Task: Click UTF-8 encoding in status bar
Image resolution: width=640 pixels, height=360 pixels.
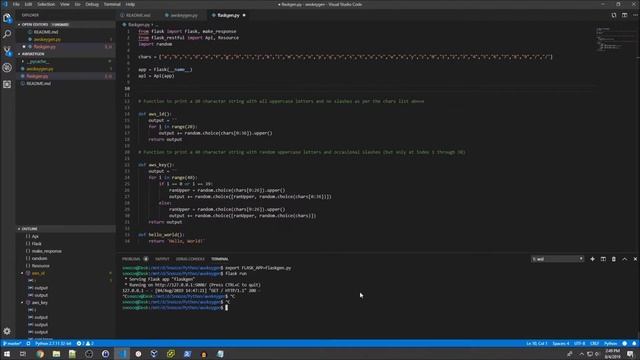Action: coord(580,343)
